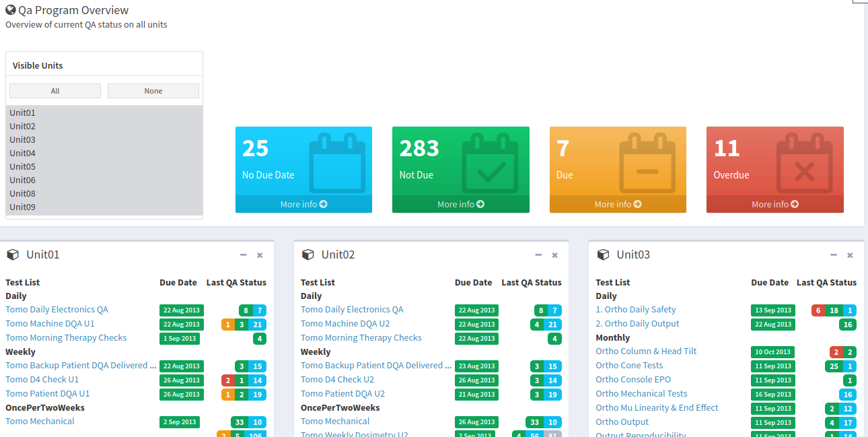Click the 13 Sep 2013 due date badge
The height and width of the screenshot is (437, 868).
click(772, 310)
